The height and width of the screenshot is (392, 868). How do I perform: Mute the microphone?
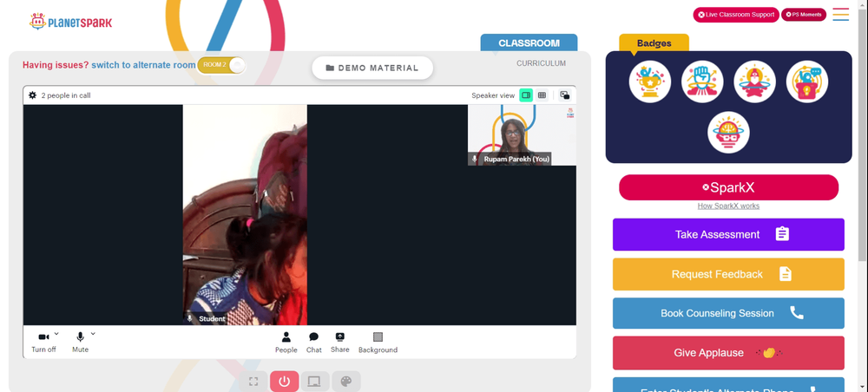click(80, 343)
